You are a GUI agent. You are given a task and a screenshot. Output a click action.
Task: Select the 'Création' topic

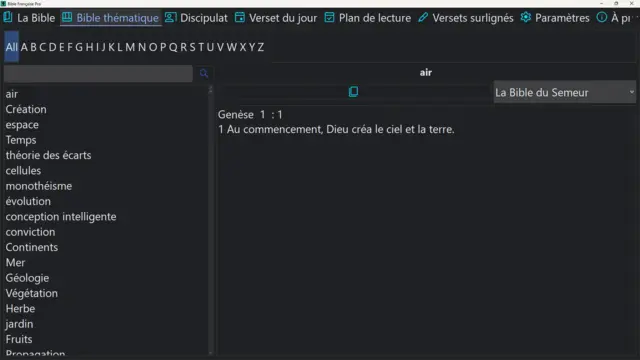tap(26, 109)
